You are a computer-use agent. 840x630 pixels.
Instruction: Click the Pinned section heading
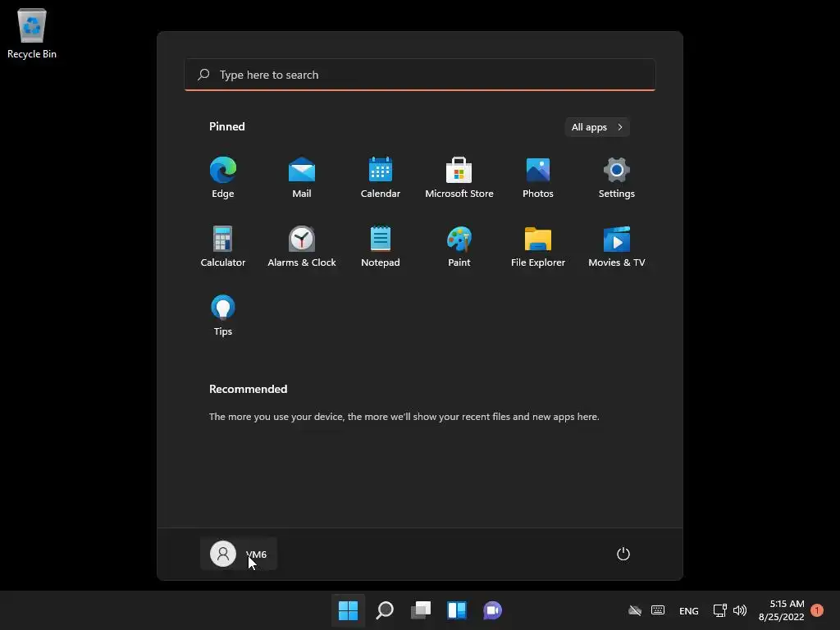pyautogui.click(x=227, y=126)
